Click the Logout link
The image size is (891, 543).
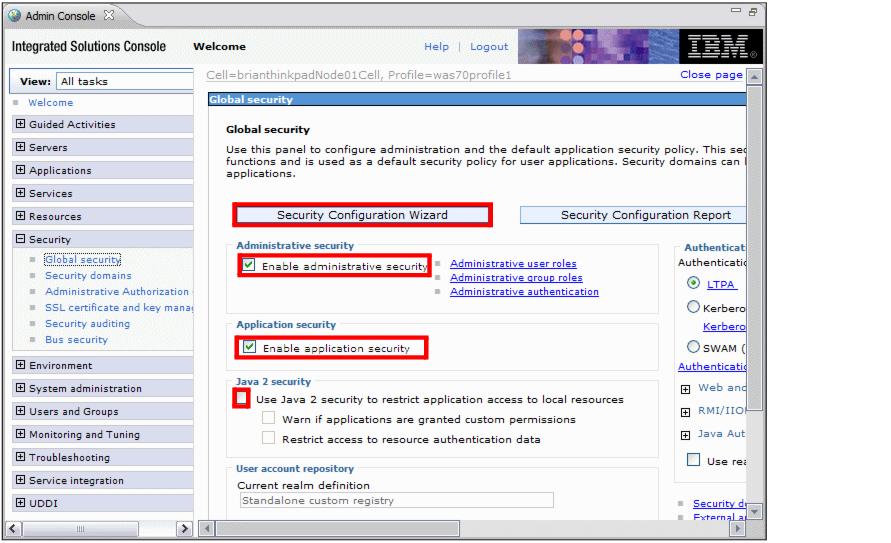coord(489,47)
